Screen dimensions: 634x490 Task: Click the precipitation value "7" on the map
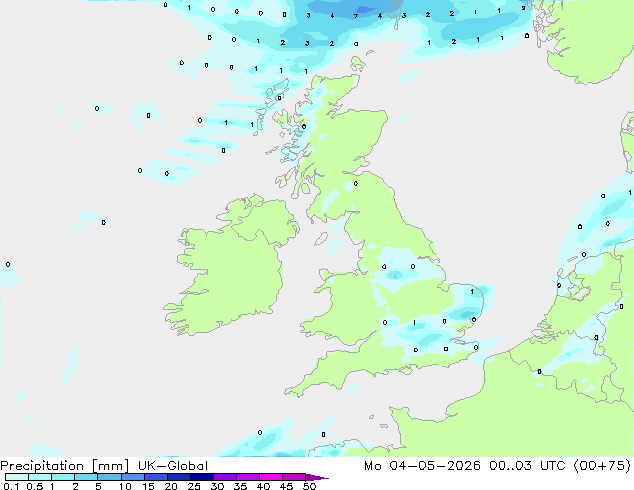[x=356, y=16]
